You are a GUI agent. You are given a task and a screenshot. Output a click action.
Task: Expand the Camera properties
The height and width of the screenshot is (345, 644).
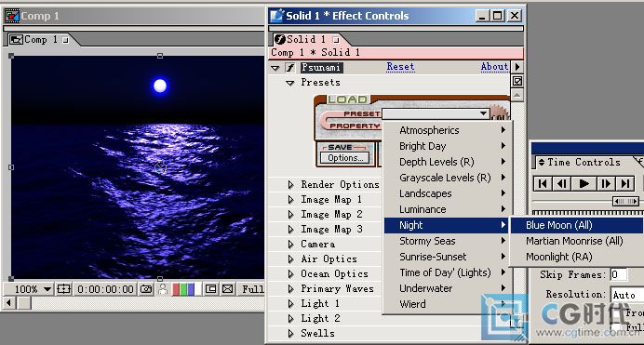coord(290,244)
